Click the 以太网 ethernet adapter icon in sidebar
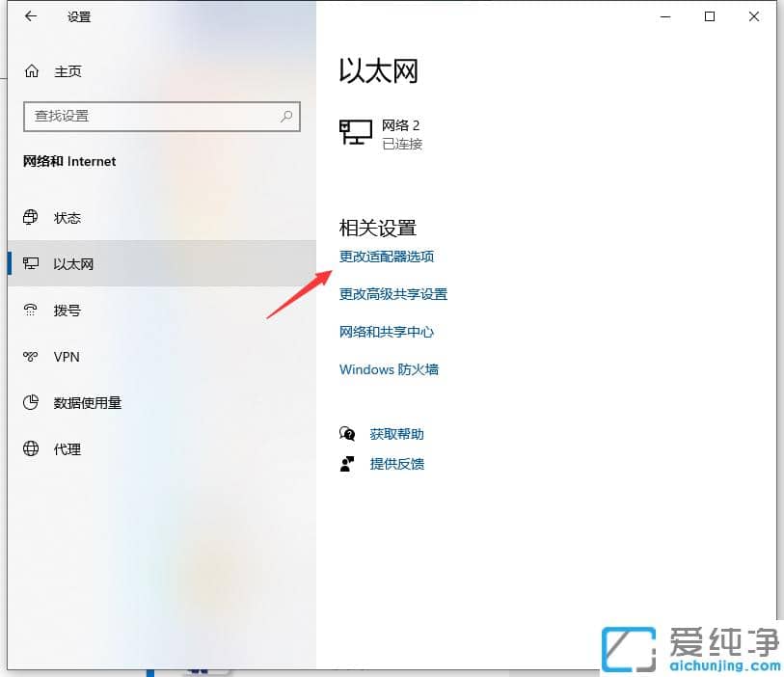The height and width of the screenshot is (677, 784). point(31,263)
